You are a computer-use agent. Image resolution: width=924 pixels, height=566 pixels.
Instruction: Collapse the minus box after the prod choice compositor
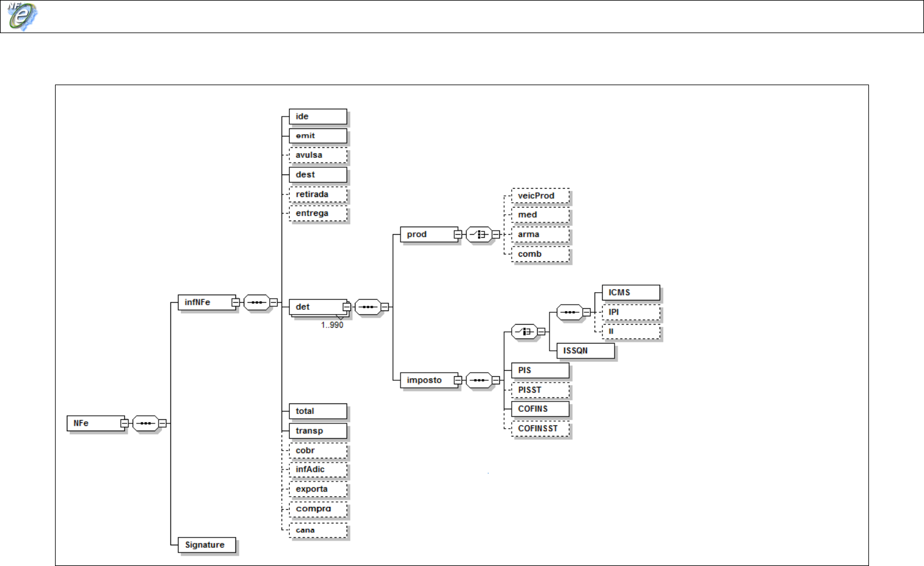[496, 234]
